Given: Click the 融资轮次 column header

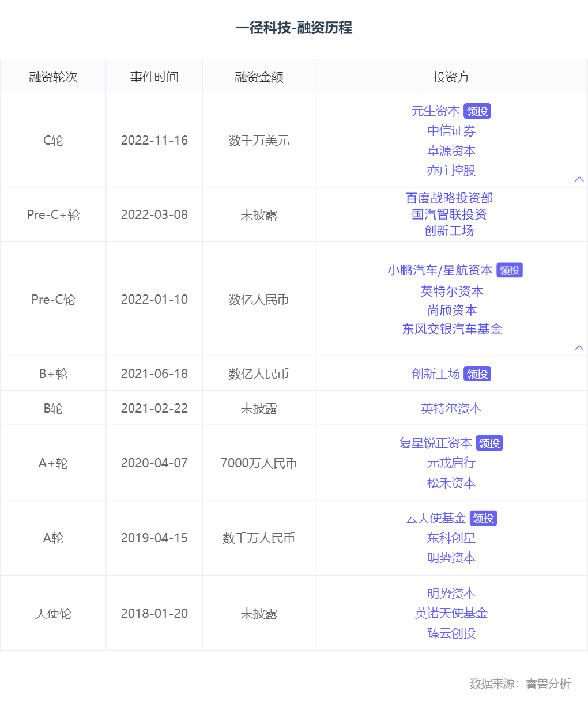Looking at the screenshot, I should (53, 77).
